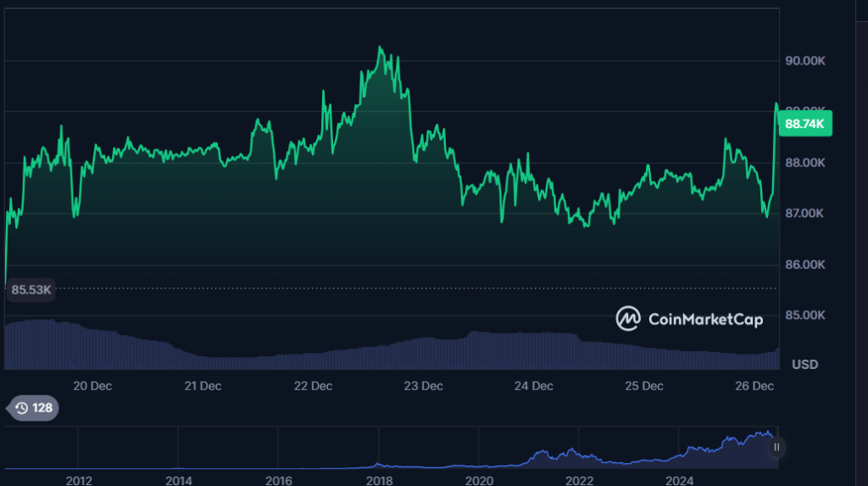Click the 2020 label on the mini timeline

click(479, 480)
